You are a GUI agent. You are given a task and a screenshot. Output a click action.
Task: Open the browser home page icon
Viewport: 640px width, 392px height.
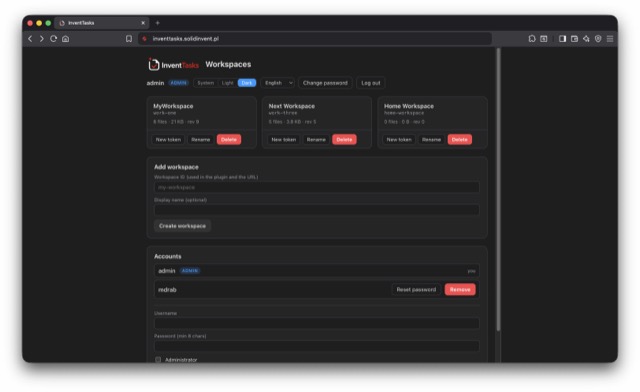[x=65, y=39]
